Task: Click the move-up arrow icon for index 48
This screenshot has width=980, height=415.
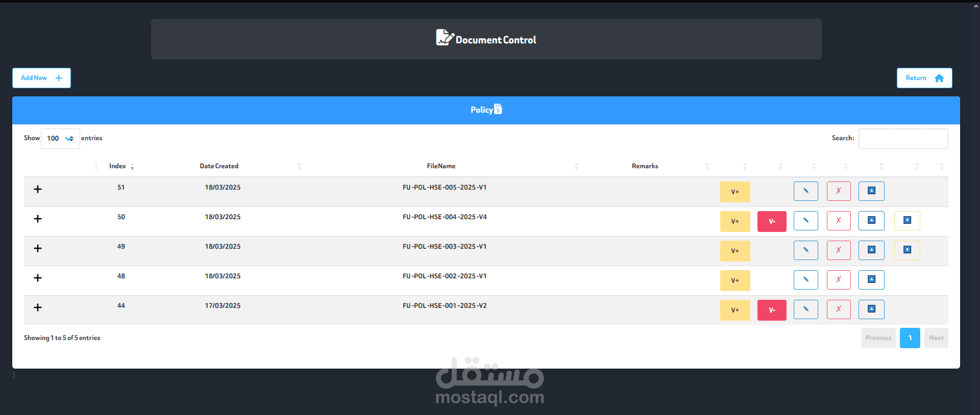Action: click(871, 280)
